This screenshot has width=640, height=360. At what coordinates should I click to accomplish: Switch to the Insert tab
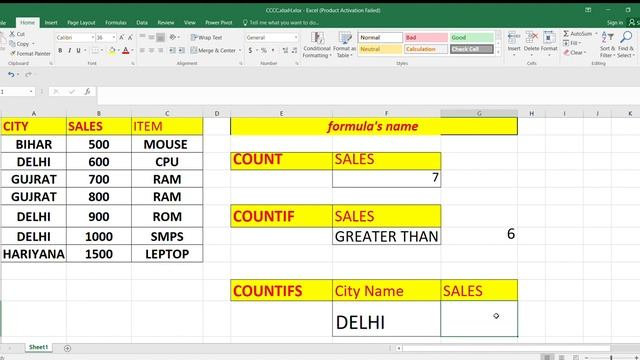click(x=51, y=23)
